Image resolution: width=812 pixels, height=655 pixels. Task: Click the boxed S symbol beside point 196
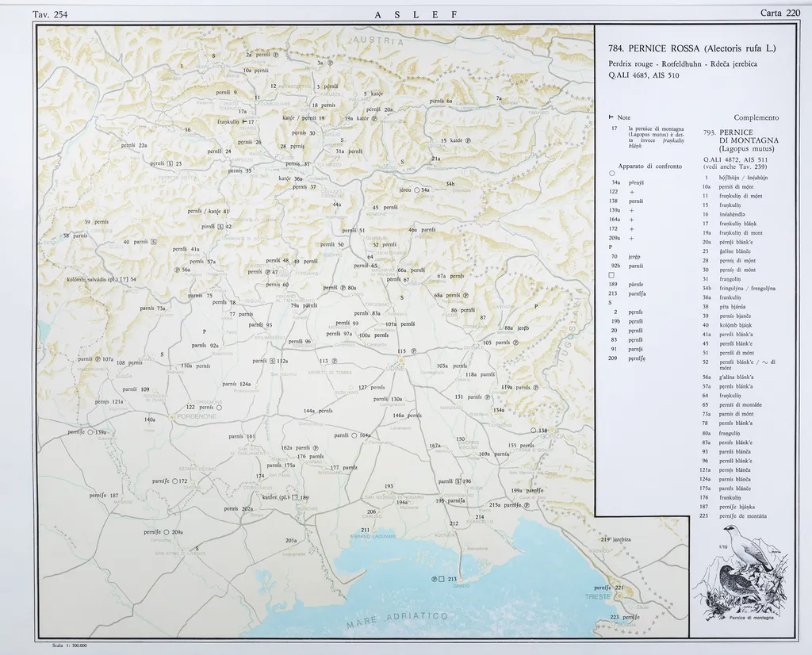458,481
